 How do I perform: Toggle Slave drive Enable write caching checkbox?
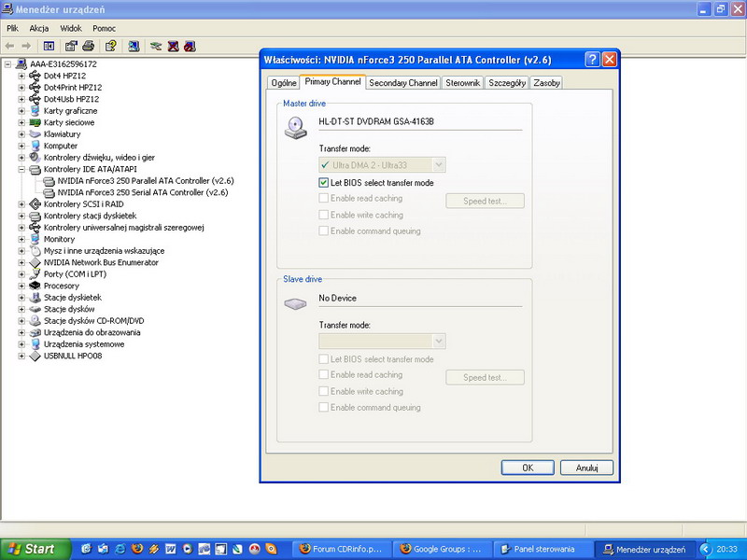323,391
